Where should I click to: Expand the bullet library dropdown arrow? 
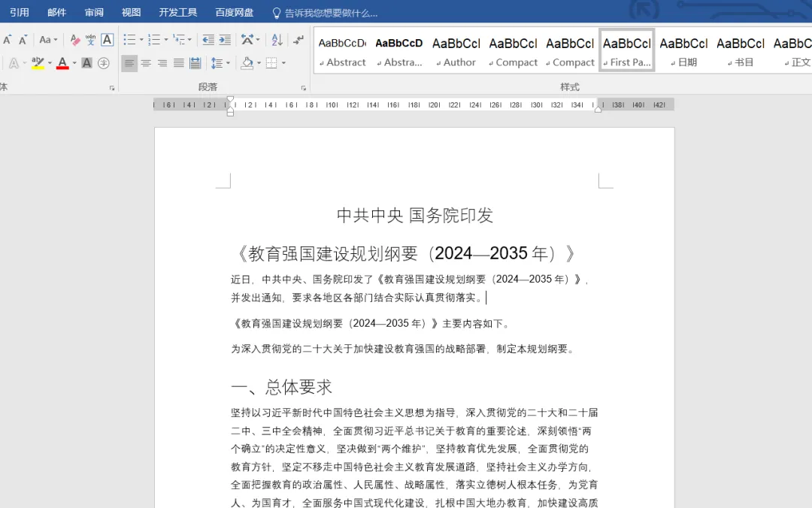click(141, 40)
